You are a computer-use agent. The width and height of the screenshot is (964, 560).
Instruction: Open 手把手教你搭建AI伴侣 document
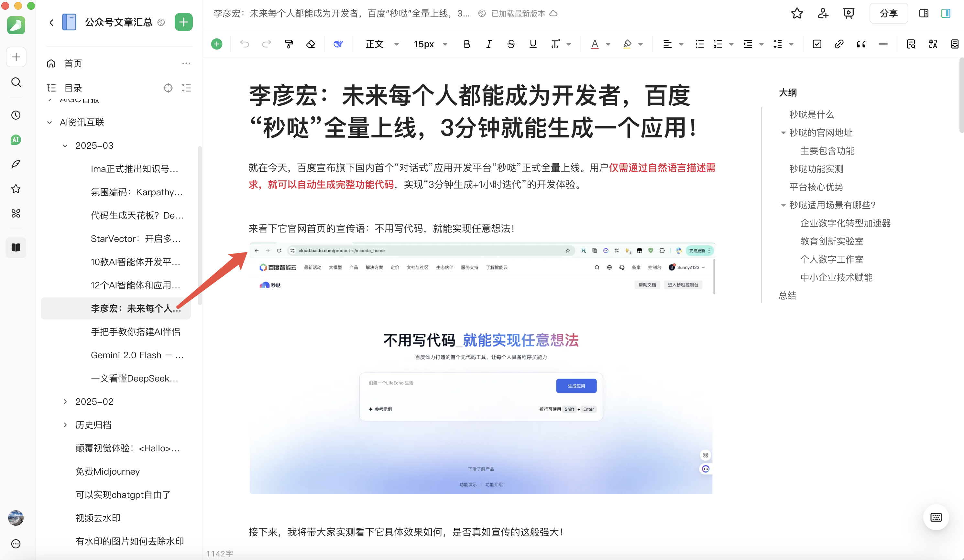136,331
